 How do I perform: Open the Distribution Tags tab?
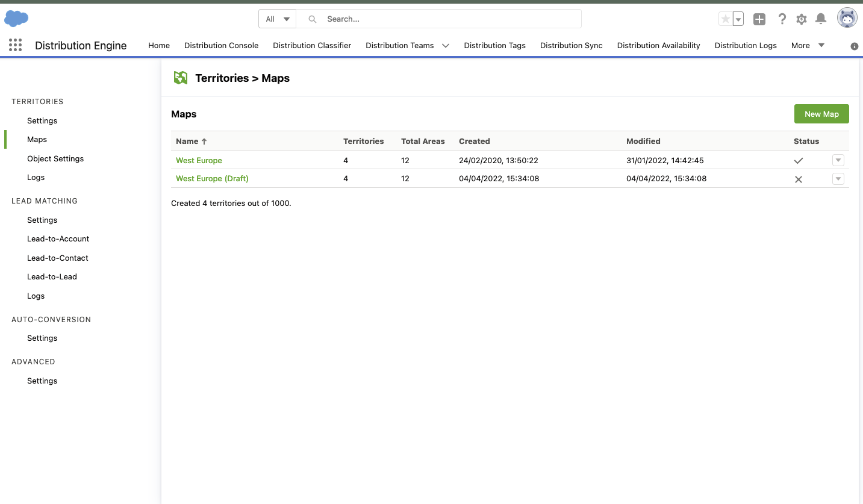[494, 45]
